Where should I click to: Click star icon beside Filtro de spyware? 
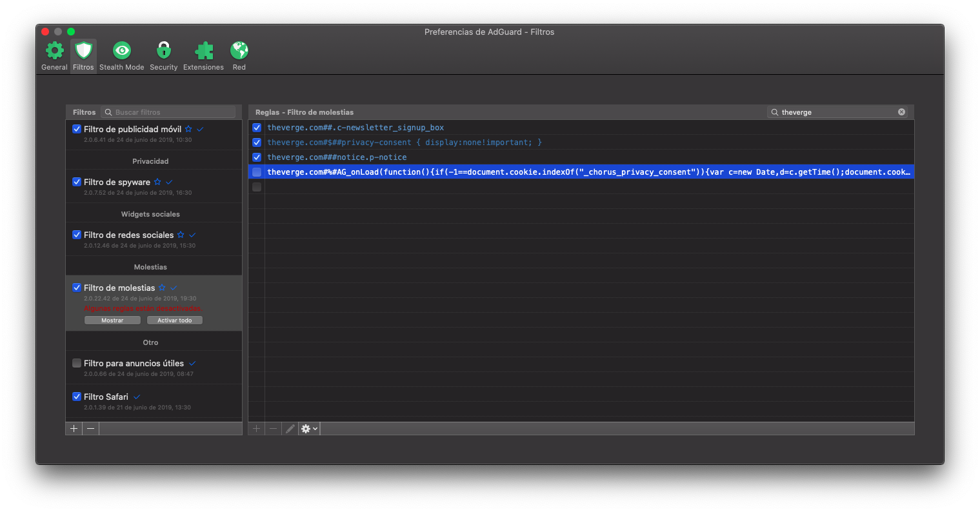pyautogui.click(x=157, y=182)
